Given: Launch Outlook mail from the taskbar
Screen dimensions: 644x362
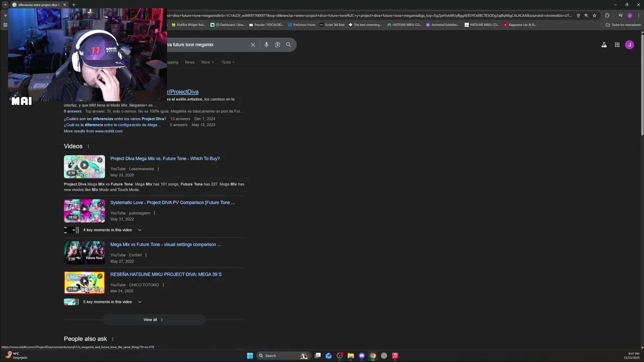Looking at the screenshot, I should coord(329,355).
